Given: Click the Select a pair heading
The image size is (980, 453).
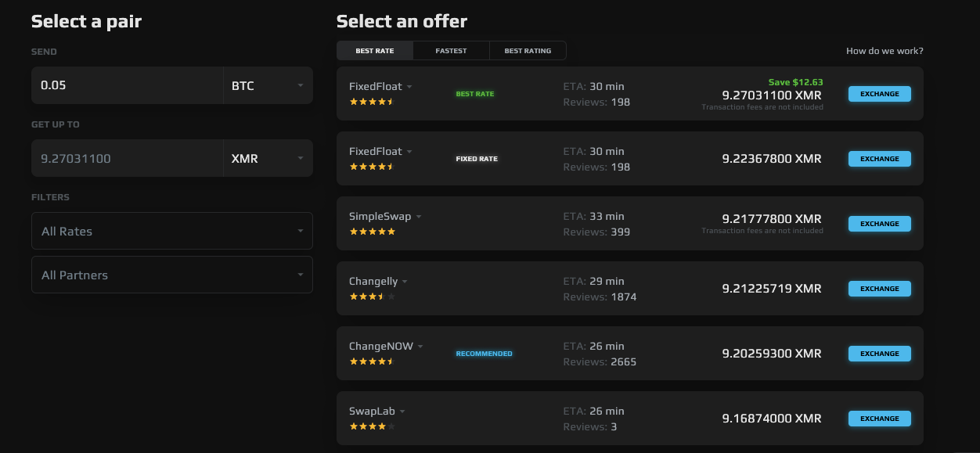Looking at the screenshot, I should point(86,21).
